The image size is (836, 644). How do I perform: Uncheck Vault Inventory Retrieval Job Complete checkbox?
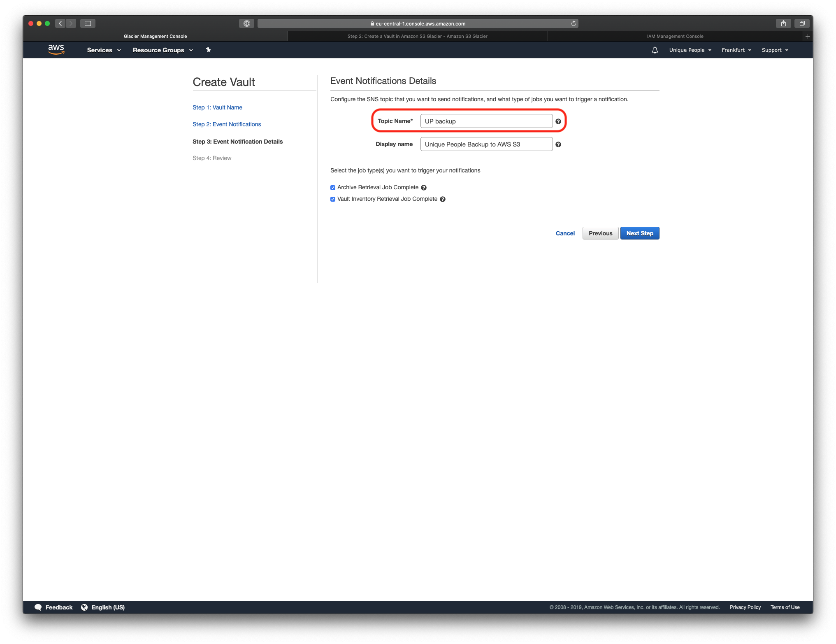tap(333, 199)
